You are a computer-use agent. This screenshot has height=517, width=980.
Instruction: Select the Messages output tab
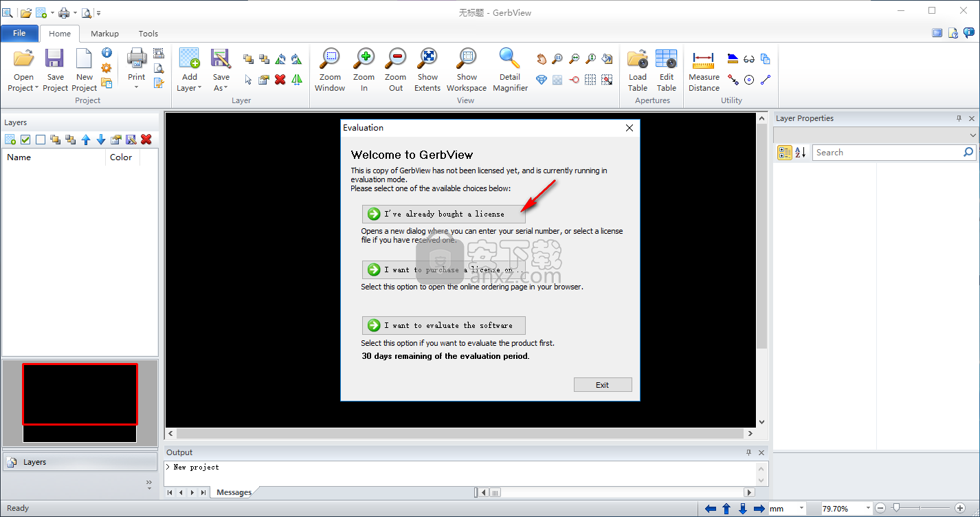pyautogui.click(x=234, y=492)
